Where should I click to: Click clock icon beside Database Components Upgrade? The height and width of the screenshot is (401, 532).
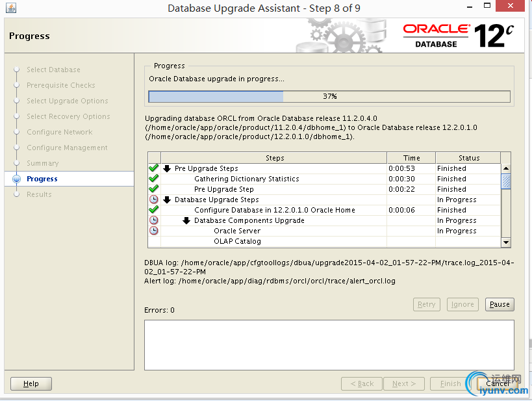coord(154,220)
